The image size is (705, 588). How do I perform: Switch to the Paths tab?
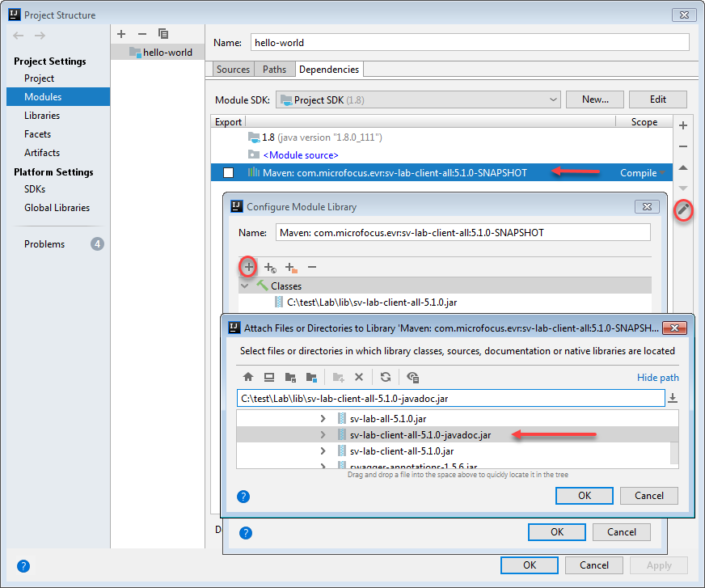tap(274, 70)
